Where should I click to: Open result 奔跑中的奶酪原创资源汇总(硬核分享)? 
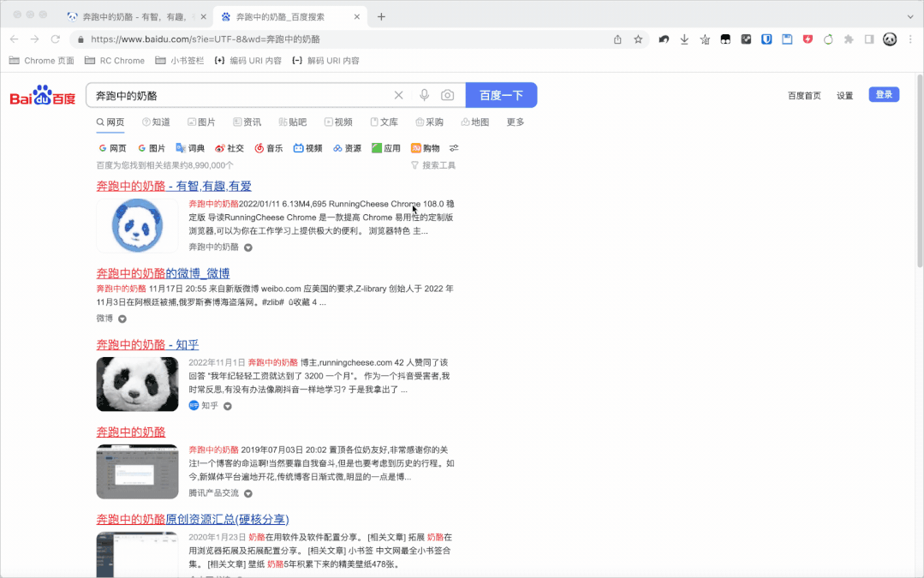(x=193, y=519)
